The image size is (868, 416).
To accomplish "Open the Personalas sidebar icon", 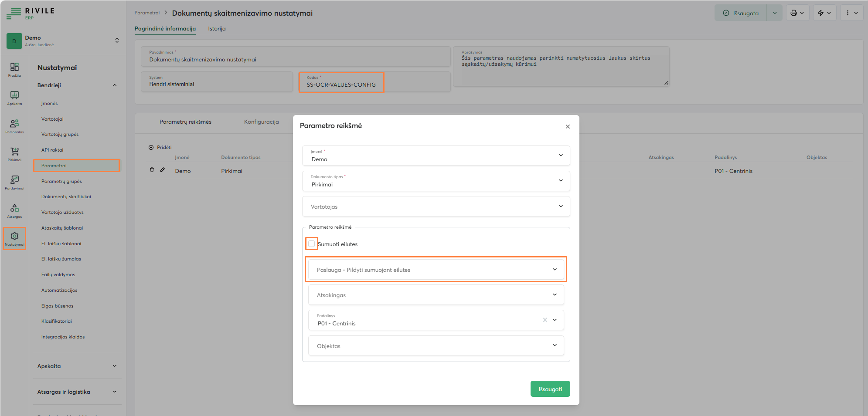I will tap(14, 126).
